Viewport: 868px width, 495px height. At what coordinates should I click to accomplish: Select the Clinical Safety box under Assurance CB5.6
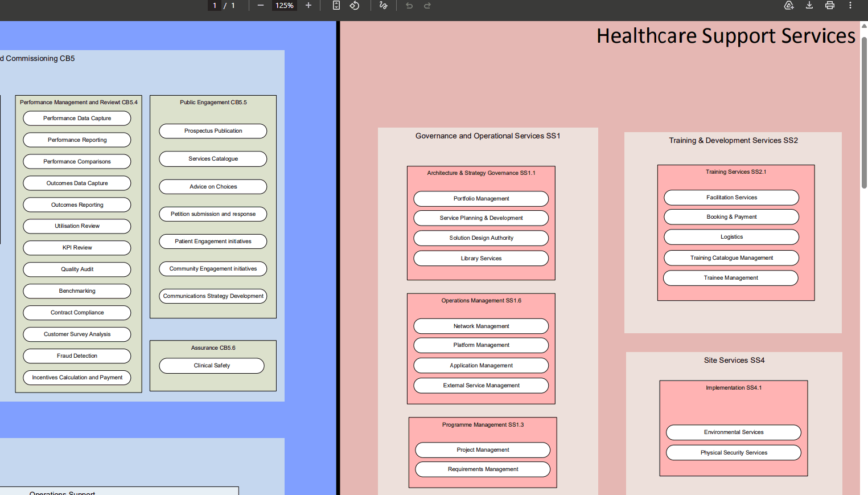tap(211, 365)
